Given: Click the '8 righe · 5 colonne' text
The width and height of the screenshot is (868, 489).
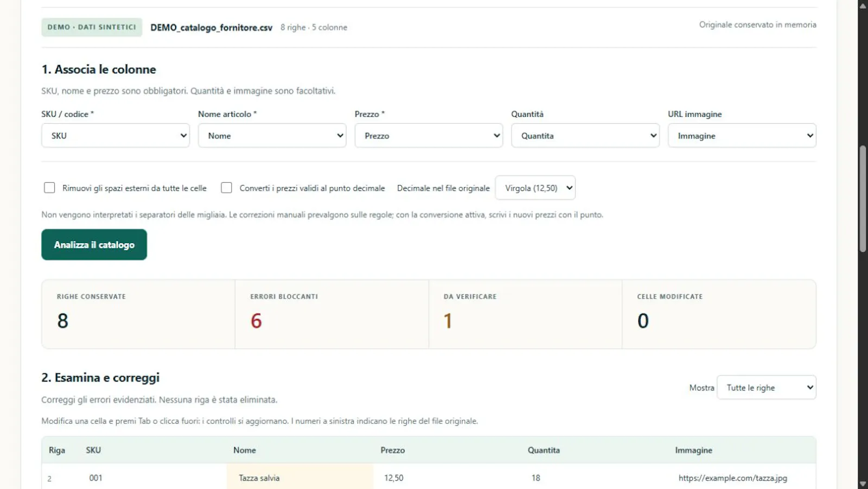Looking at the screenshot, I should coord(314,27).
